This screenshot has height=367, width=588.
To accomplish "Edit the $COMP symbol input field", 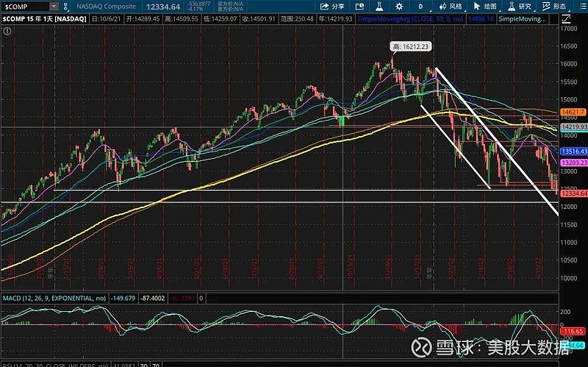I will click(25, 7).
